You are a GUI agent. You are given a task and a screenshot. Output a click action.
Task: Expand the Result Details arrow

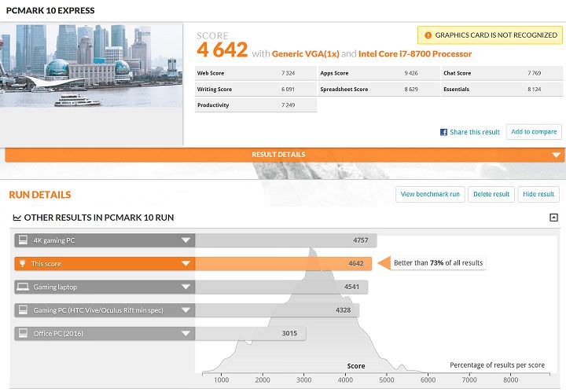[x=557, y=155]
